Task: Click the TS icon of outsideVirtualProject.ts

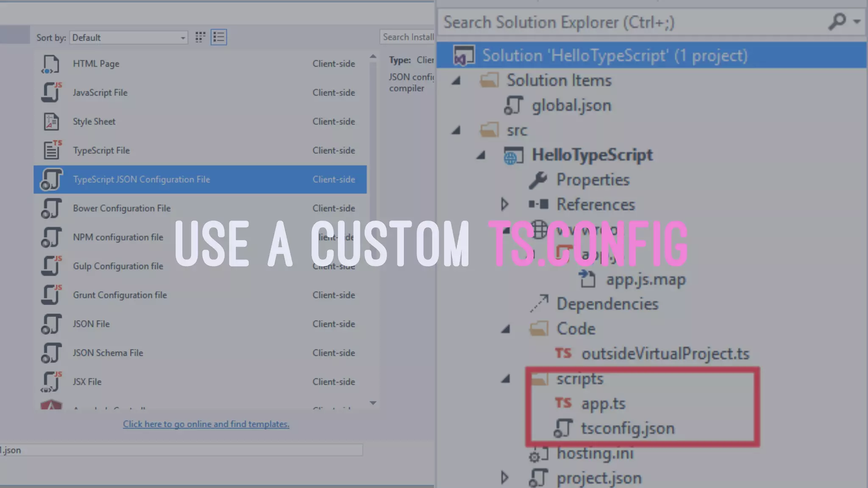Action: tap(563, 353)
